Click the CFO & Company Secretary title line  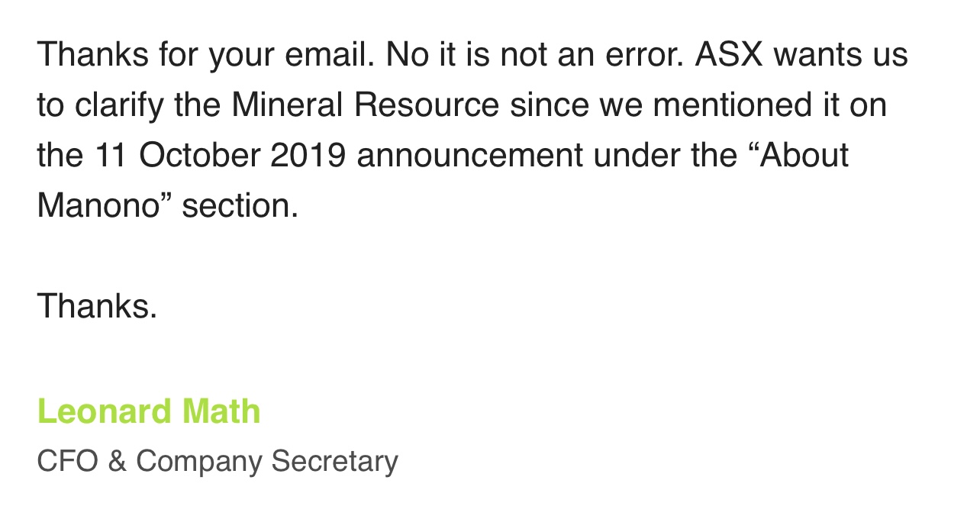(x=218, y=461)
